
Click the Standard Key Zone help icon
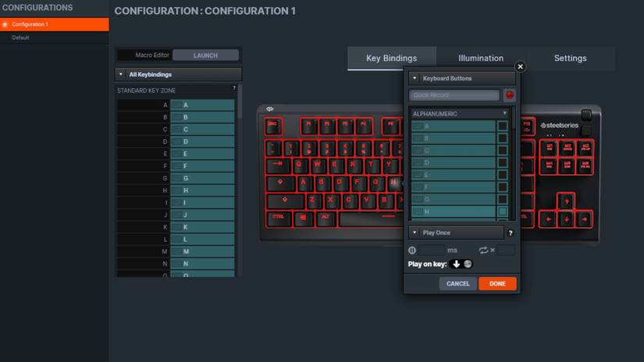[233, 89]
